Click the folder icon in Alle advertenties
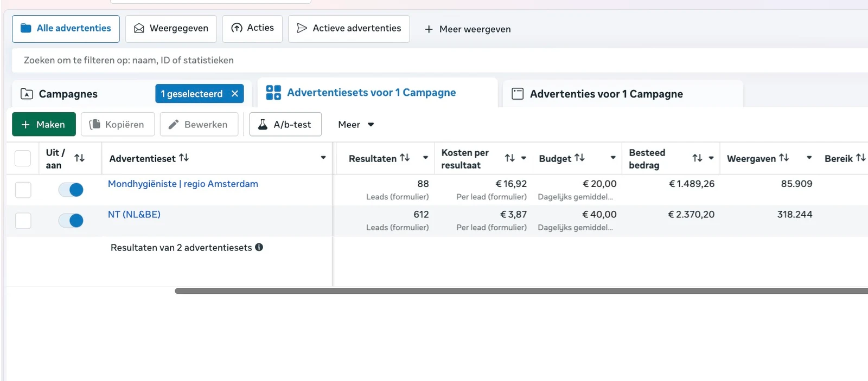This screenshot has width=868, height=381. (x=25, y=28)
